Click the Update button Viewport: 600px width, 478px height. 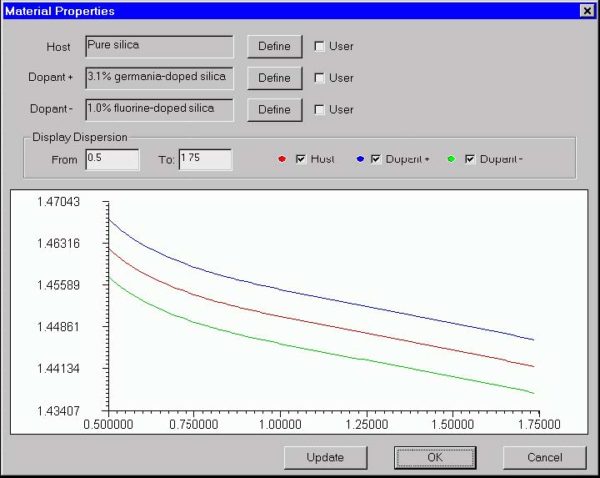pos(325,458)
